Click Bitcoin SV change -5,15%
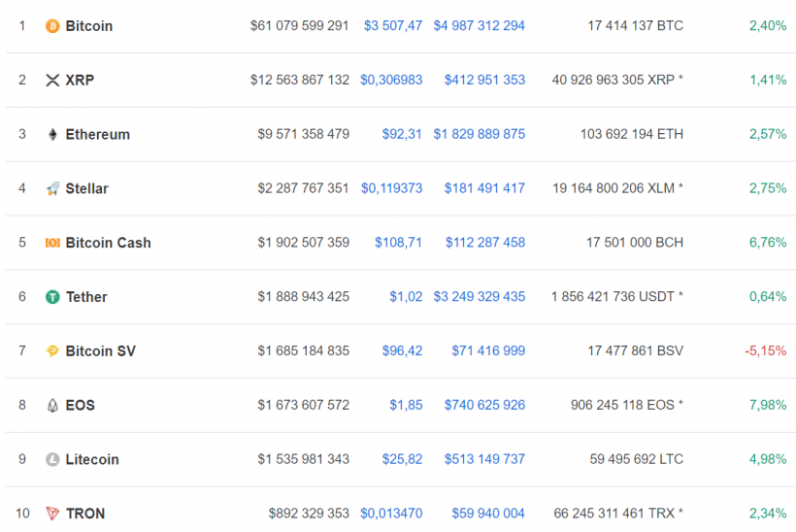This screenshot has height=532, width=796. click(766, 350)
